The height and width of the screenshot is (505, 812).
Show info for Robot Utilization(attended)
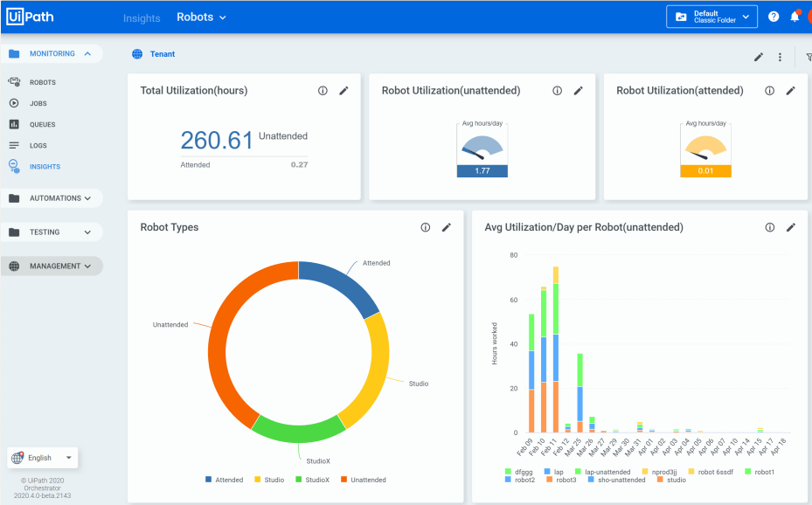[x=769, y=91]
